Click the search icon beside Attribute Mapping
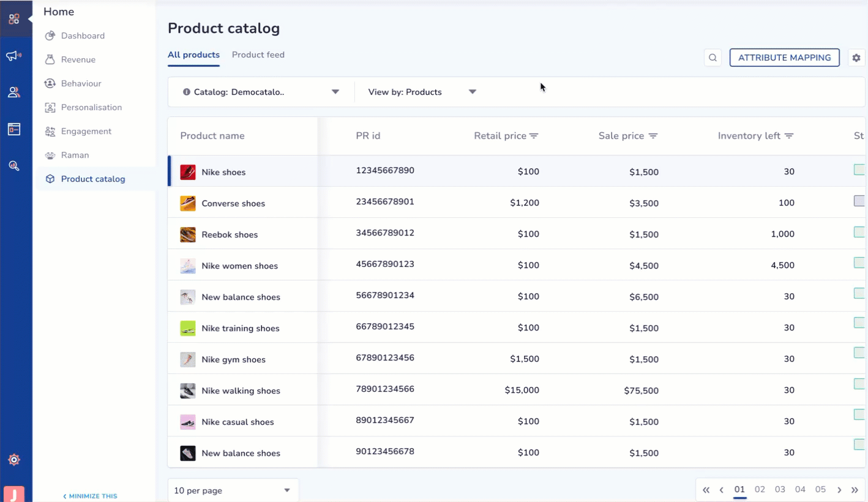This screenshot has width=868, height=502. pos(713,58)
